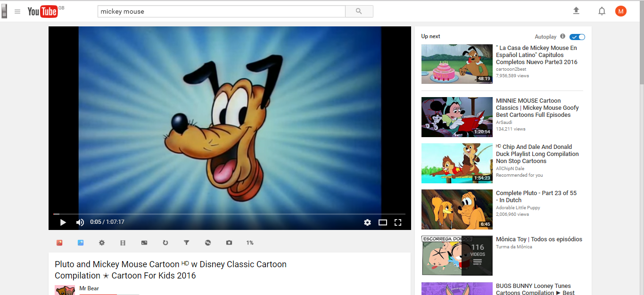Click the Chip and Dale video thumbnail
This screenshot has height=295, width=644.
point(456,163)
